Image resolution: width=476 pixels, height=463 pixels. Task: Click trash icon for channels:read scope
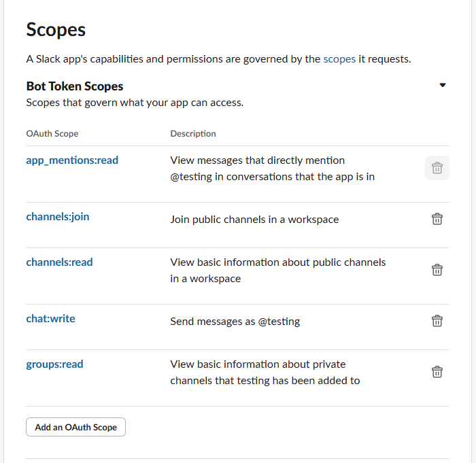click(x=437, y=270)
